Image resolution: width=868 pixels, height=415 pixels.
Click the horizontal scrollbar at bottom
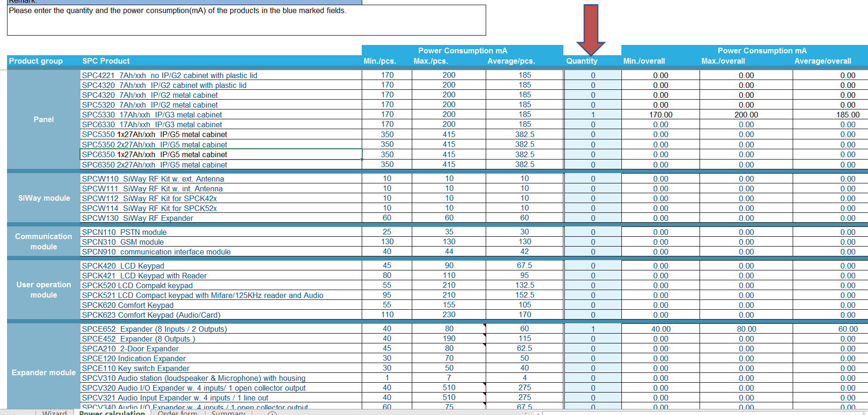click(x=702, y=413)
